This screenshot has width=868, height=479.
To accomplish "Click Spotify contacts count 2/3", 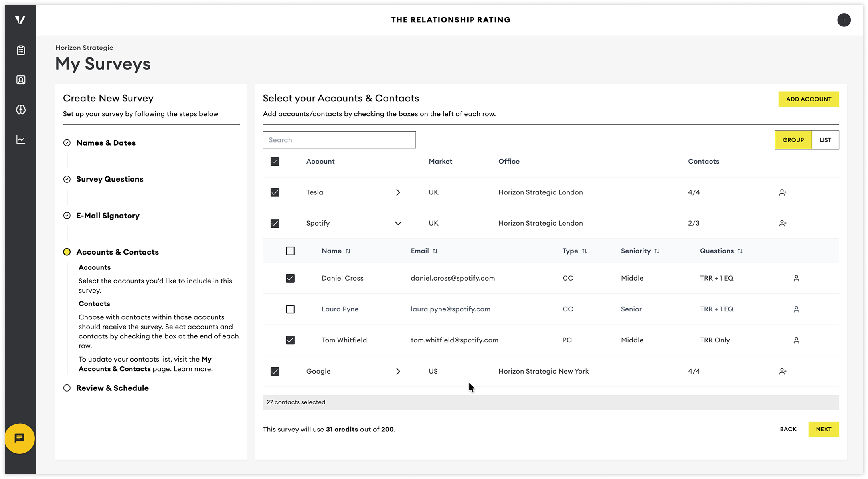I will (x=694, y=223).
